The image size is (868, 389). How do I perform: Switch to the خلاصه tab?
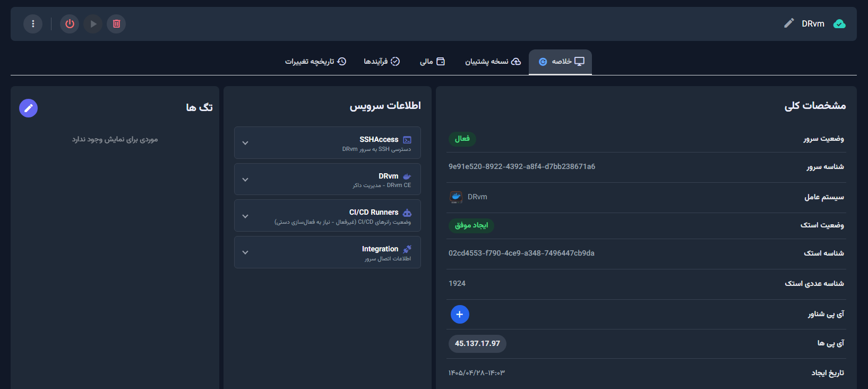coord(560,62)
